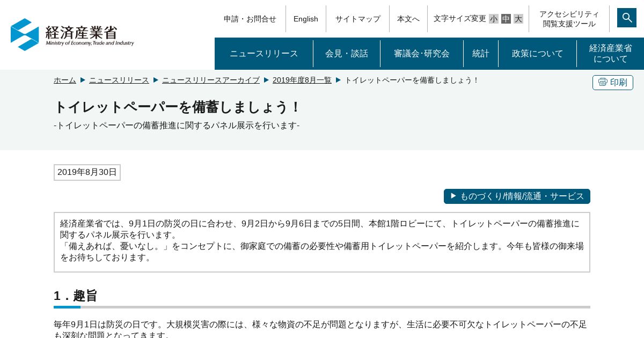
Task: Click subtitle about パネル展示を行います
Action: [177, 126]
